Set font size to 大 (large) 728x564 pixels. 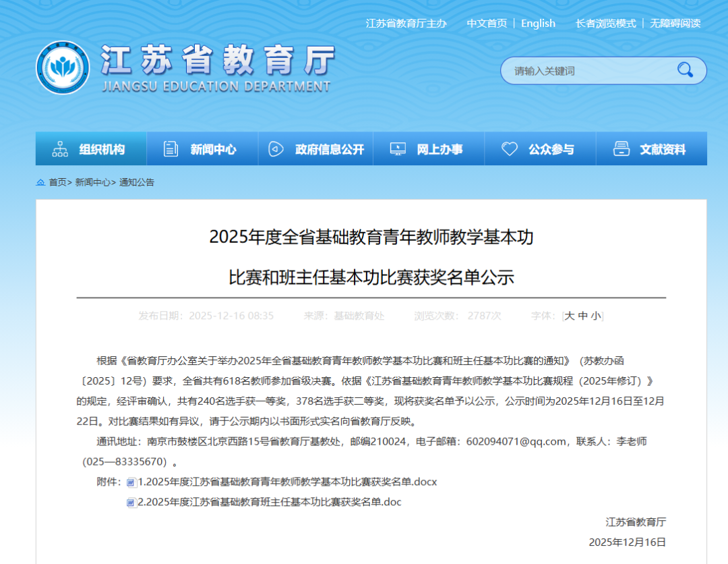(570, 316)
